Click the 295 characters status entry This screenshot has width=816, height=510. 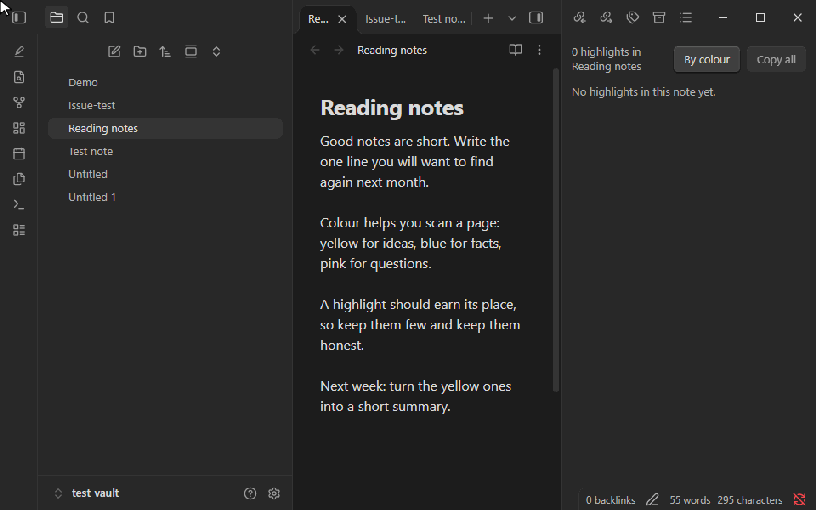coord(749,500)
